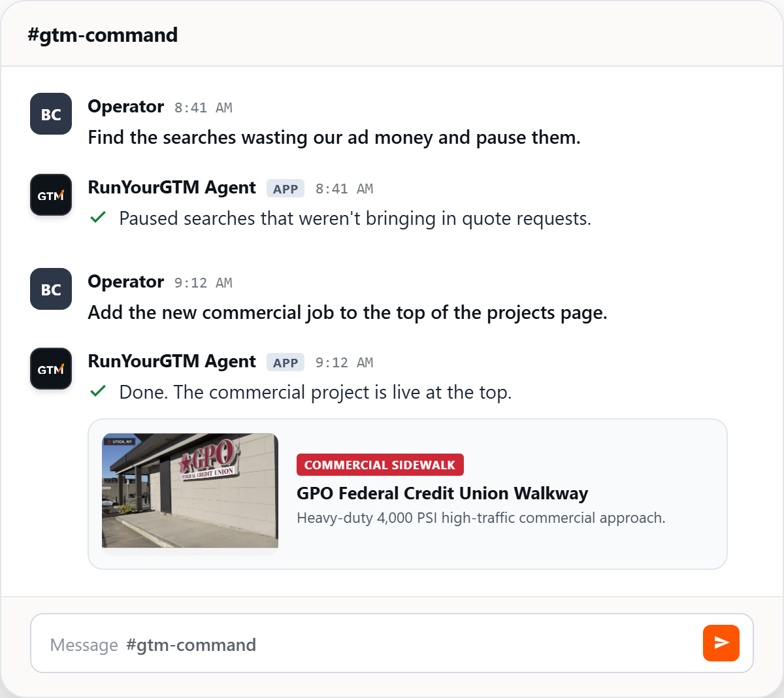The image size is (784, 698).
Task: Open the GPO Federal Credit Union Walkway title
Action: tap(442, 493)
